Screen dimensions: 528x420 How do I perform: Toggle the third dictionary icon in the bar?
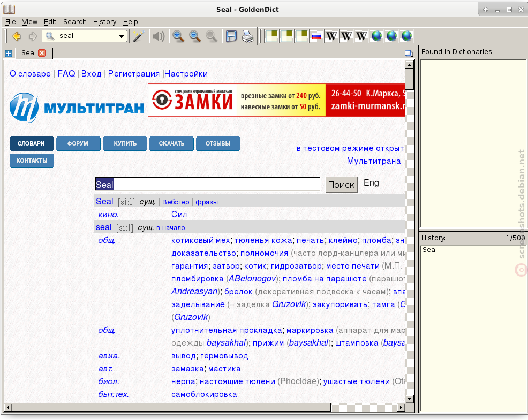301,36
